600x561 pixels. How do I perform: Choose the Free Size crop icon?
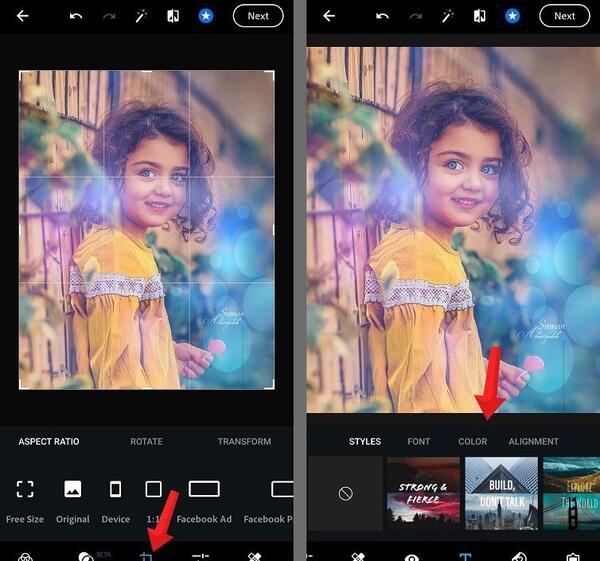[25, 489]
